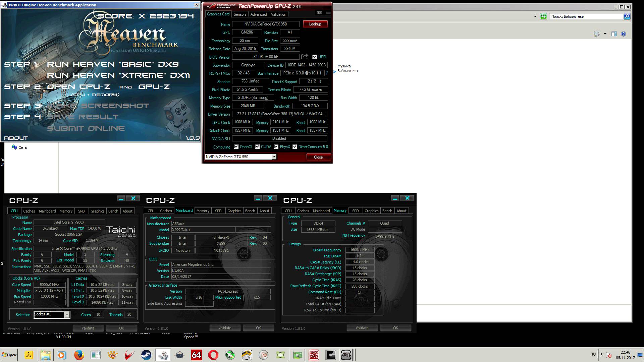Click the taskbar clock showing 22:46
This screenshot has width=644, height=362.
click(625, 355)
